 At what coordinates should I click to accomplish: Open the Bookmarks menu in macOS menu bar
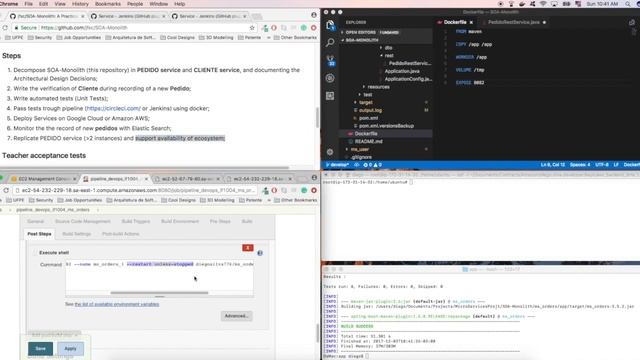[108, 4]
